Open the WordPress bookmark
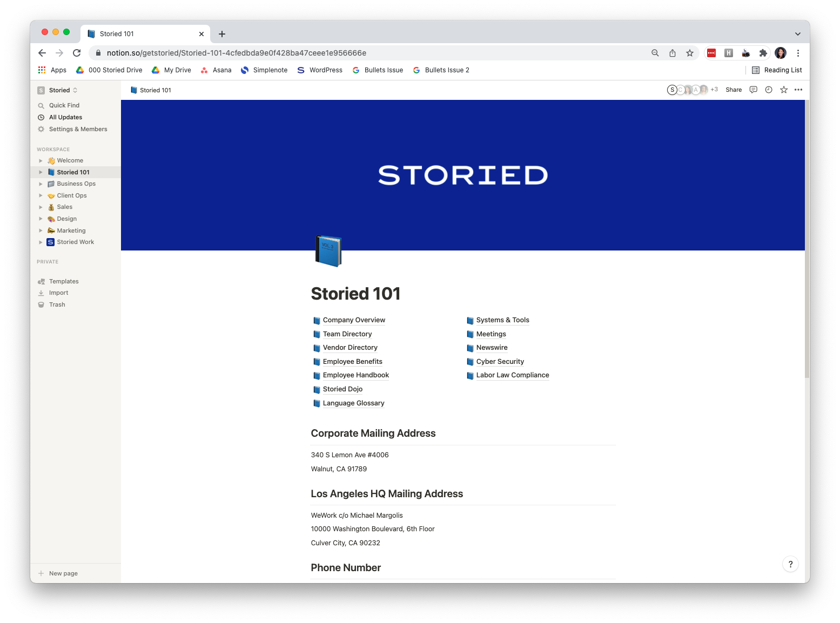The height and width of the screenshot is (623, 840). 320,70
